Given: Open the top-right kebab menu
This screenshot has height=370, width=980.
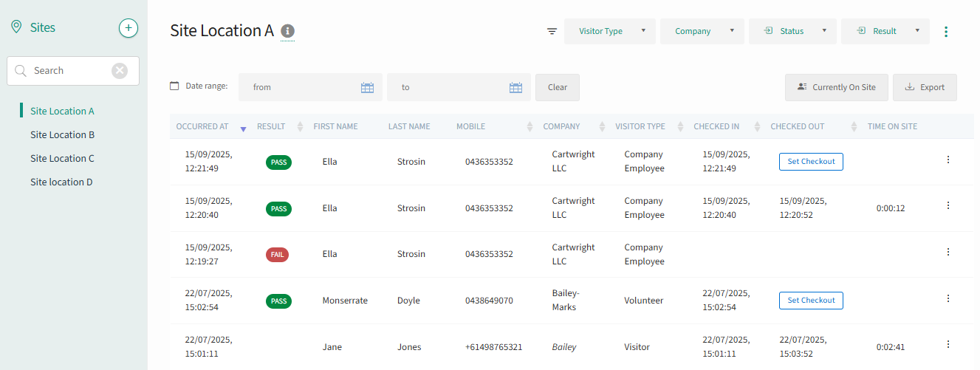Looking at the screenshot, I should 946,32.
